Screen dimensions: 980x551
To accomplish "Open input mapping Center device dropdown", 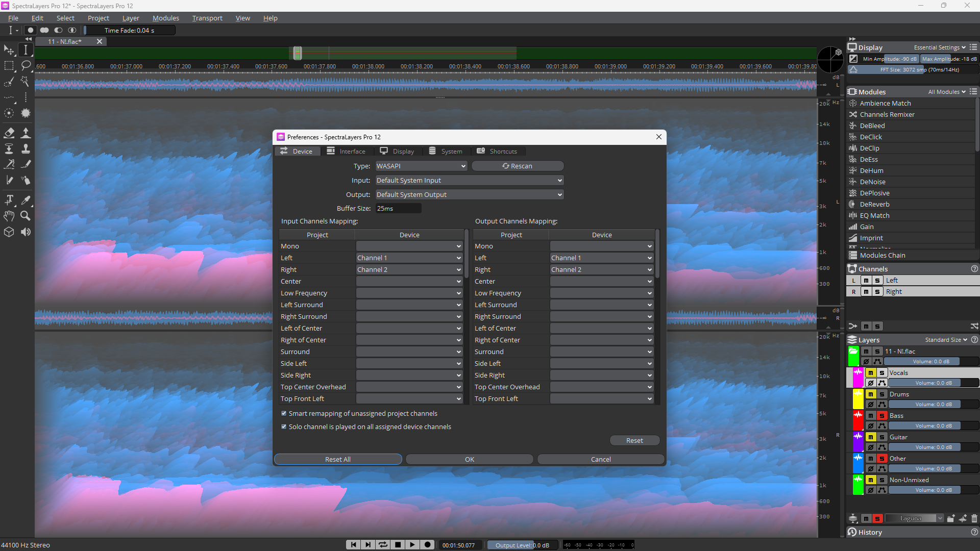I will [x=409, y=282].
